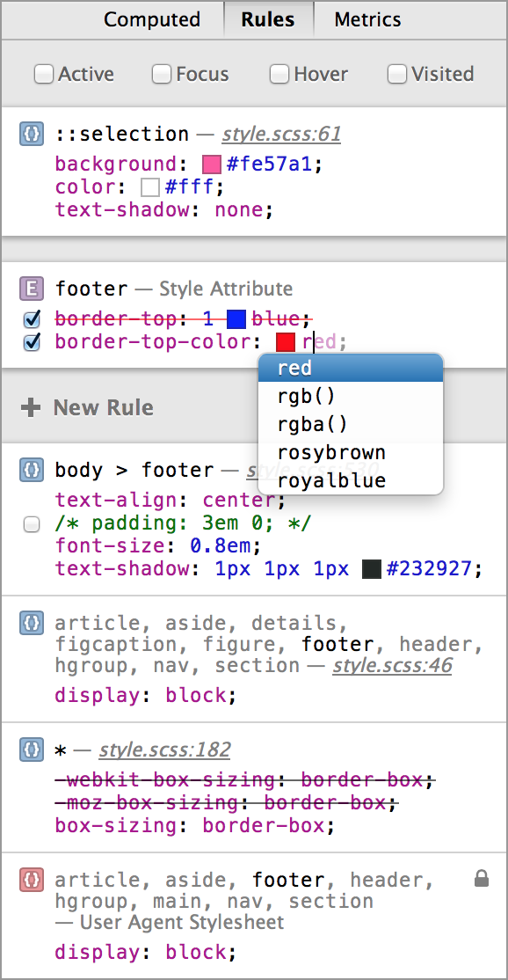Click the red User Agent Stylesheet icon

(32, 880)
